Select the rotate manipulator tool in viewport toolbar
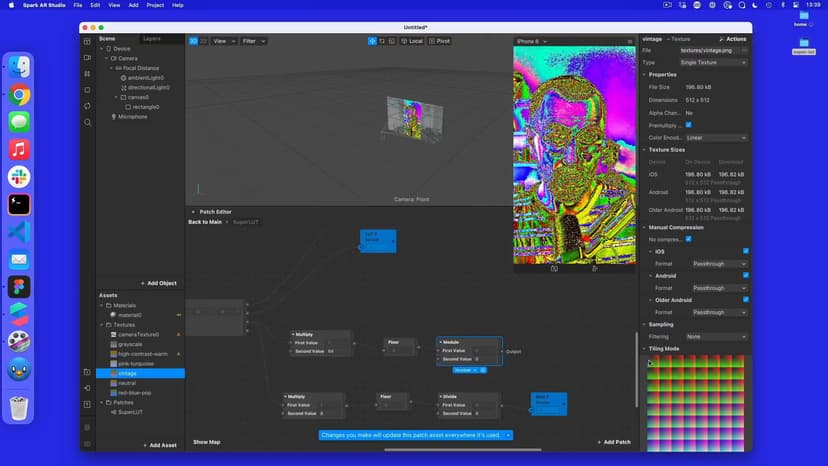Image resolution: width=828 pixels, height=466 pixels. (382, 41)
